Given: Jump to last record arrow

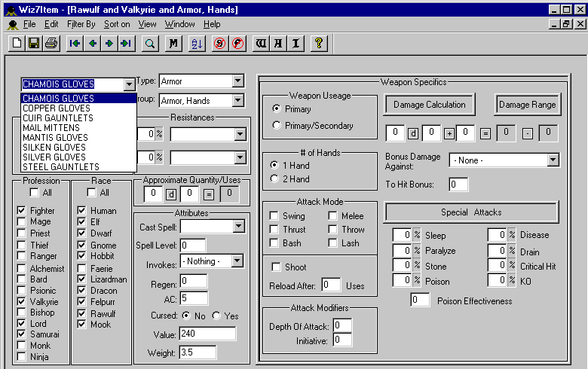Looking at the screenshot, I should 127,44.
